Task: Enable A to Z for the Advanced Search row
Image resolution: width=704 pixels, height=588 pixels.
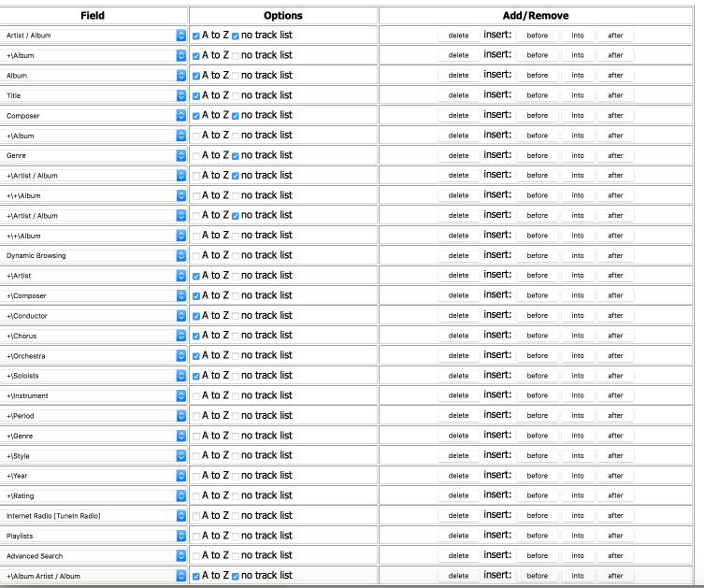Action: click(x=196, y=556)
